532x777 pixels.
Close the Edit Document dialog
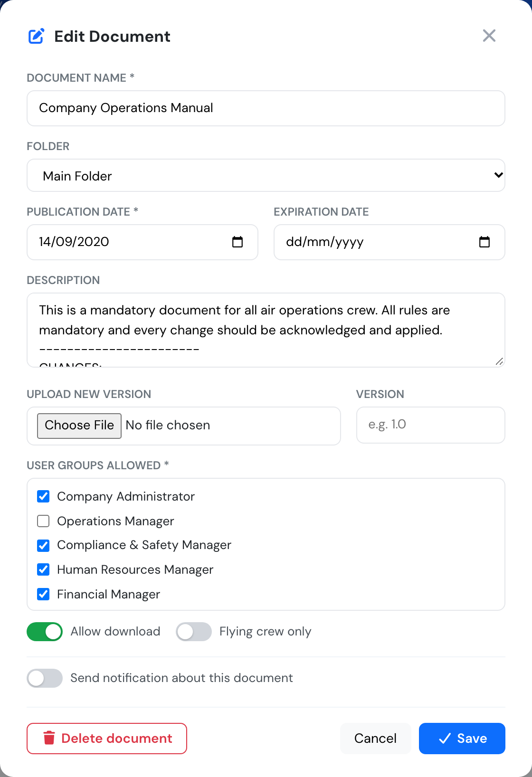click(489, 36)
